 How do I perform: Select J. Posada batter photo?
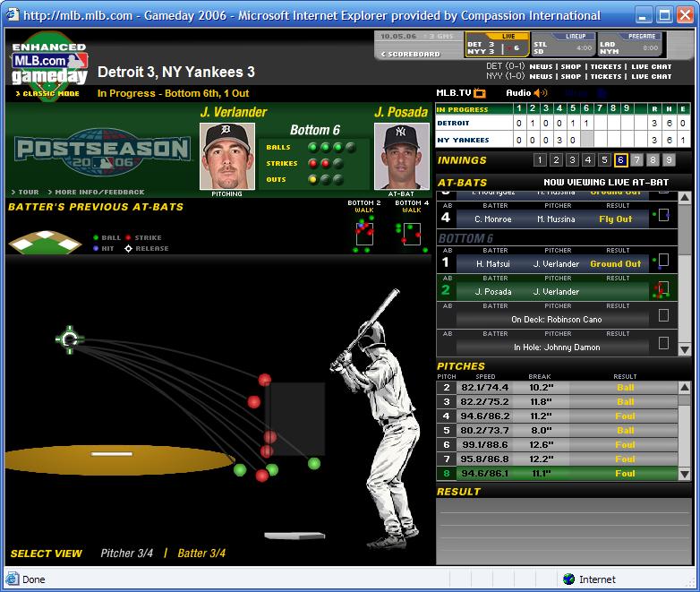point(400,157)
